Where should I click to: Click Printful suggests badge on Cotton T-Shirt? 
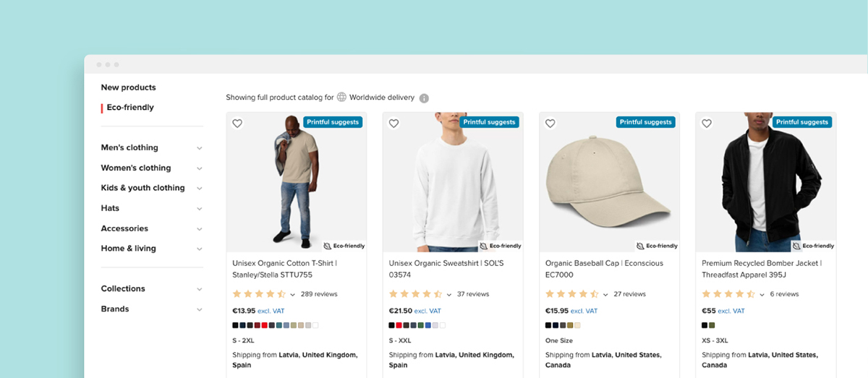pos(333,122)
